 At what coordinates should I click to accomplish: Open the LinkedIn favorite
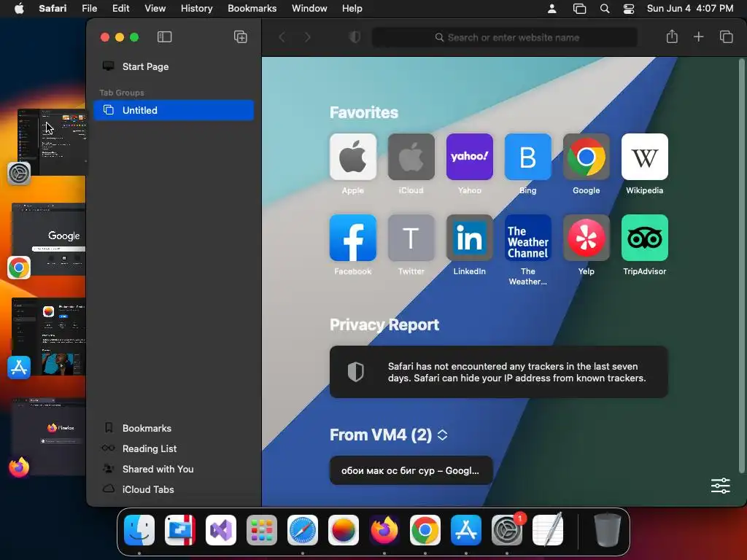point(470,238)
